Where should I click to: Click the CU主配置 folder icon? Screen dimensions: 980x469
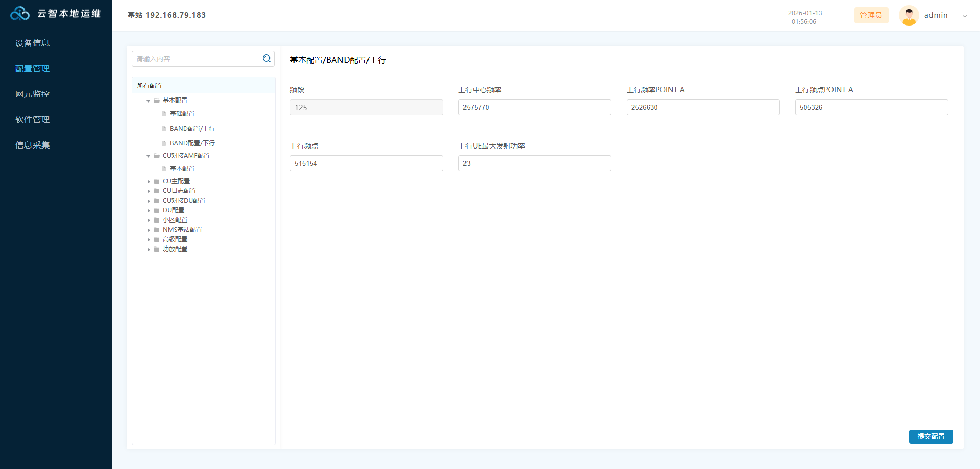pyautogui.click(x=157, y=182)
